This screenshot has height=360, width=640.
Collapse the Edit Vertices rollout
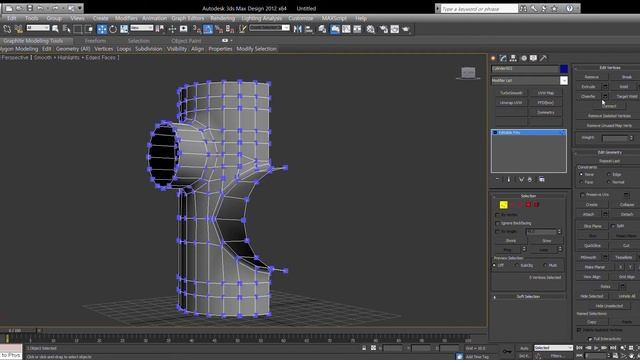pos(610,68)
